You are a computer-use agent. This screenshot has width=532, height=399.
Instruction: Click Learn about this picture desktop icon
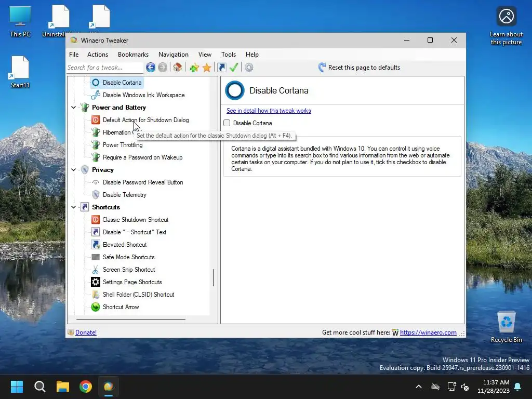(x=506, y=26)
